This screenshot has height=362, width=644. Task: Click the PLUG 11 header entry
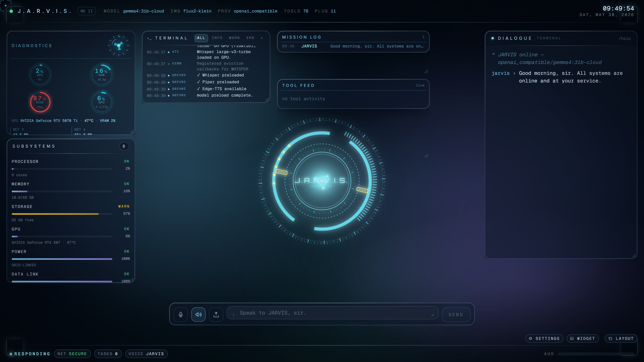[x=325, y=11]
